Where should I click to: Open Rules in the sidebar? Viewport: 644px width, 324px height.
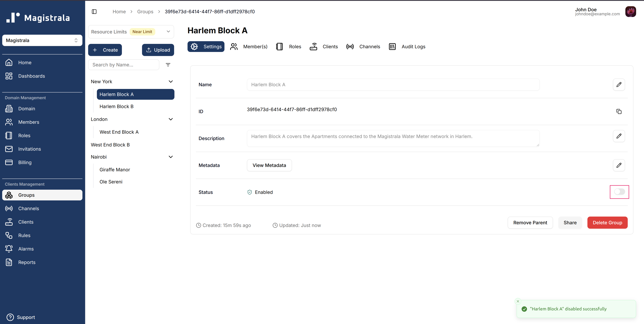(24, 235)
